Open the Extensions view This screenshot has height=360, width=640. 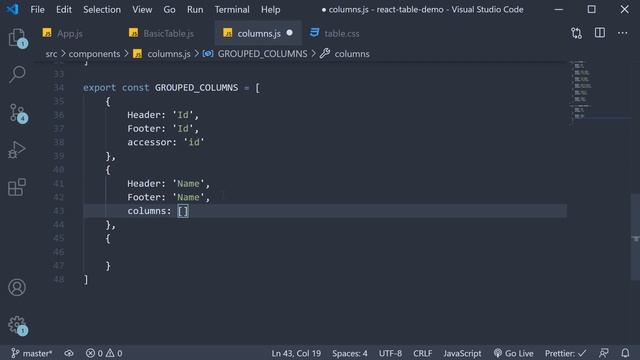click(17, 187)
